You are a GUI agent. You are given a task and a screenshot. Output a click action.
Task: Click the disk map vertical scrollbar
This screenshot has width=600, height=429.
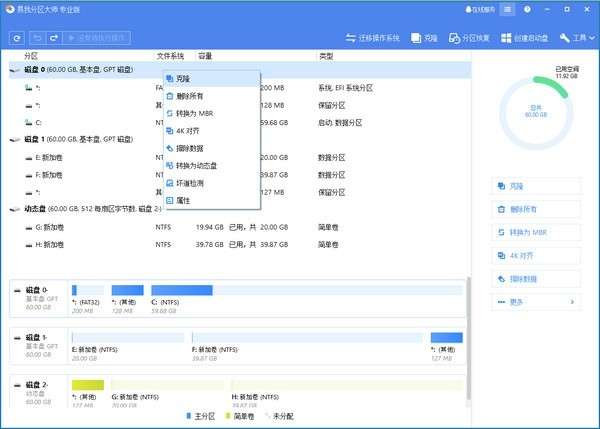(468, 341)
